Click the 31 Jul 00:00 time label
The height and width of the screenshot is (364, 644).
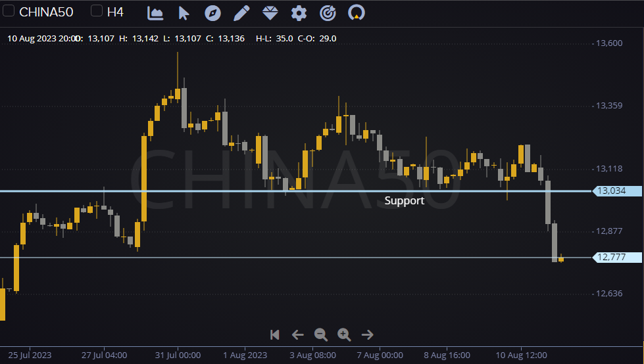178,355
